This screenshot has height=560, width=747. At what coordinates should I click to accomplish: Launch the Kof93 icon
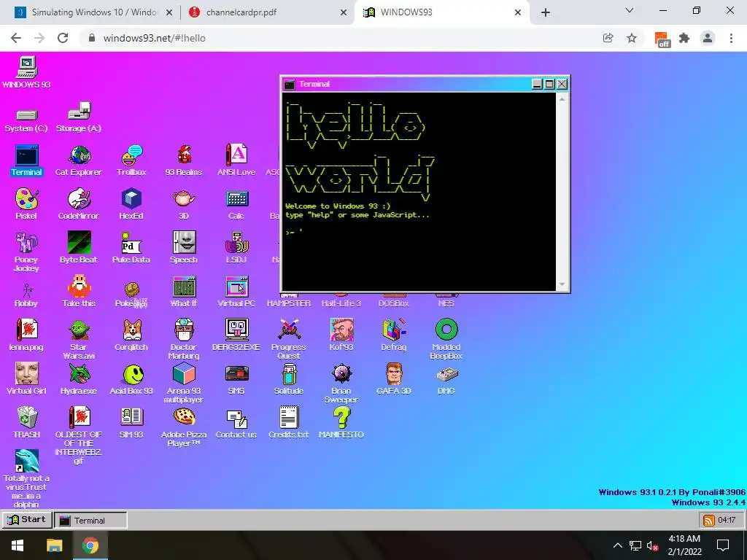click(x=341, y=330)
